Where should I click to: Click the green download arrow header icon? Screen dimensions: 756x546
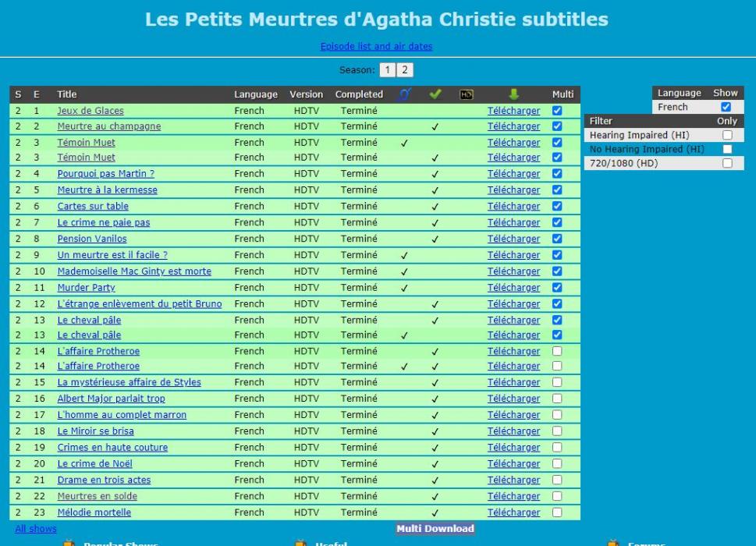click(513, 94)
